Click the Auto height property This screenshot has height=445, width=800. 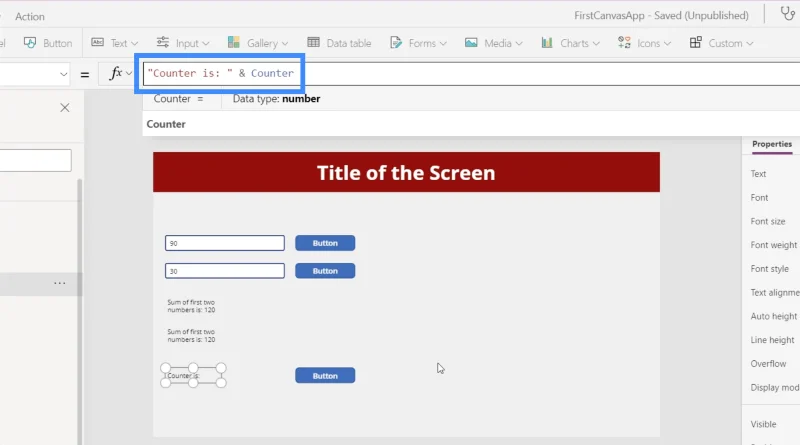(773, 316)
